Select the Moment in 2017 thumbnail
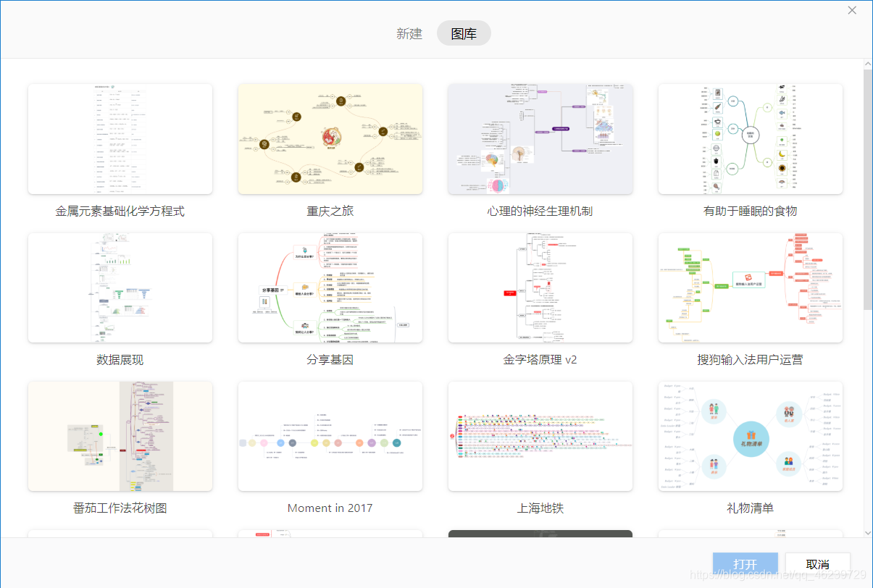 coord(330,437)
